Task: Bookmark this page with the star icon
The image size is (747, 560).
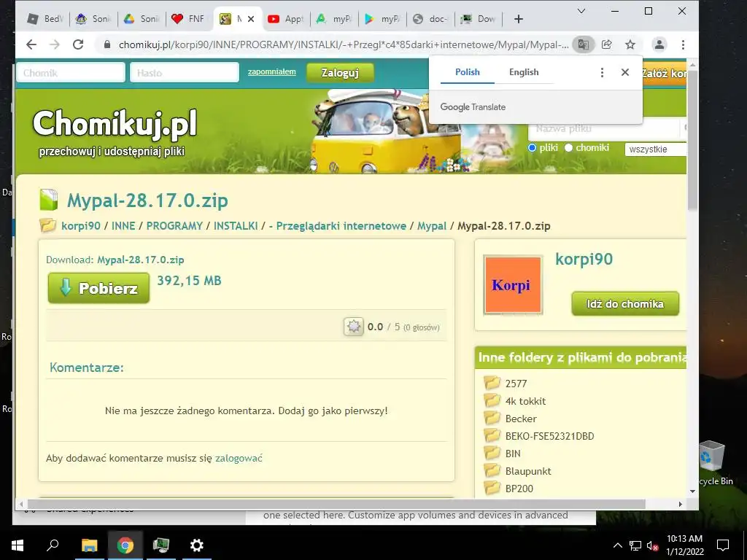Action: [630, 44]
